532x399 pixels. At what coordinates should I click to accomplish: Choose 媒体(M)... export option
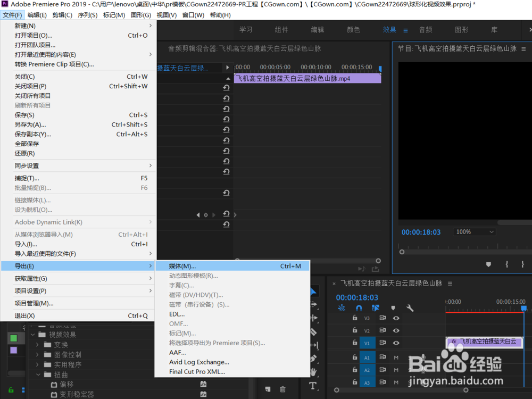pos(232,266)
